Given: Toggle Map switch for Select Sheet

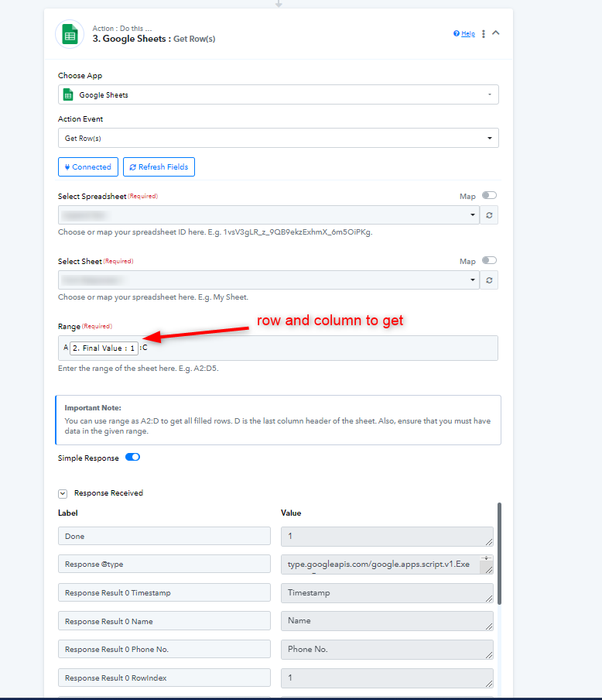Looking at the screenshot, I should (489, 260).
